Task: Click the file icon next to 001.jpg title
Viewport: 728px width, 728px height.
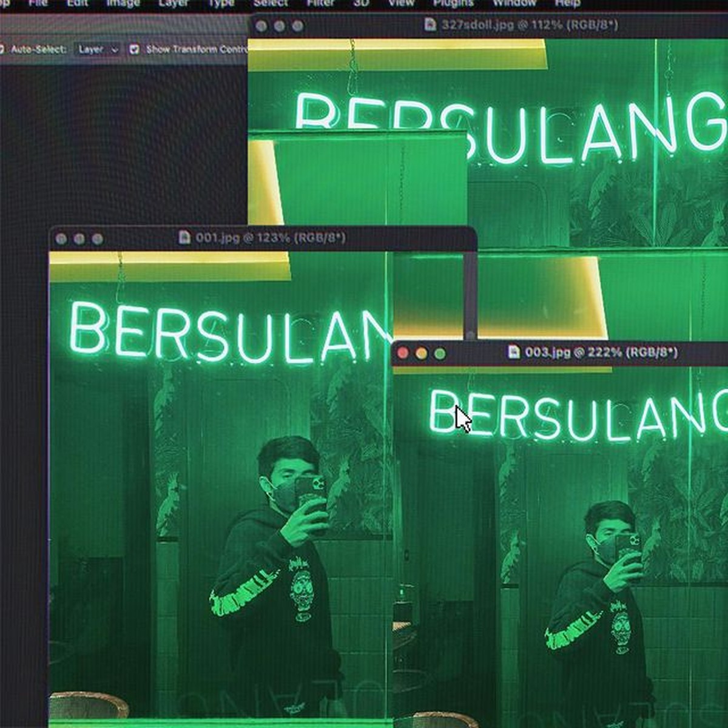Action: click(184, 237)
